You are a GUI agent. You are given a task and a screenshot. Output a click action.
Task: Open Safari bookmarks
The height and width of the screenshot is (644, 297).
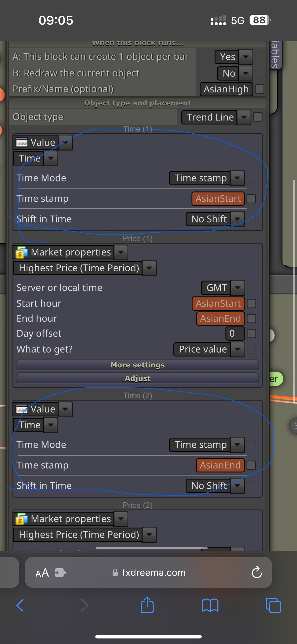pos(210,605)
